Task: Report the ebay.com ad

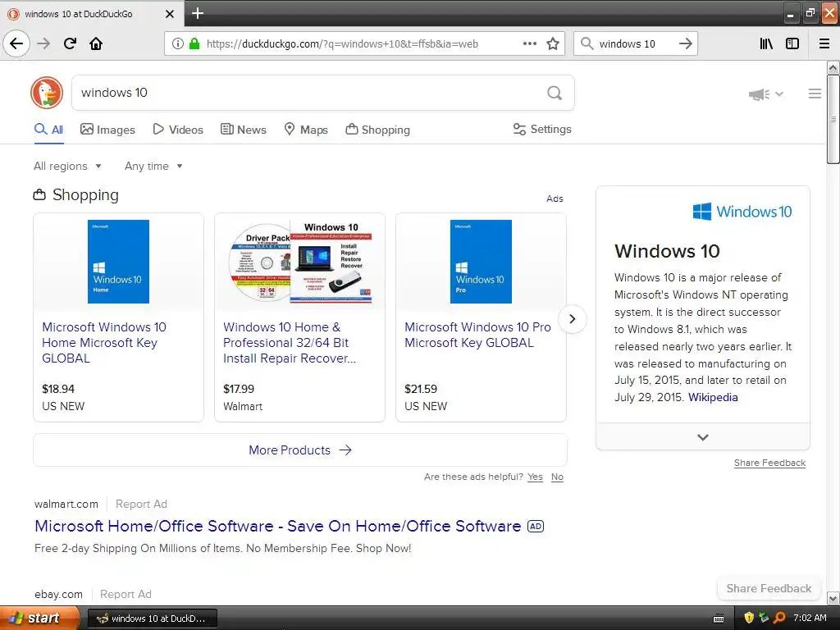Action: coord(126,594)
